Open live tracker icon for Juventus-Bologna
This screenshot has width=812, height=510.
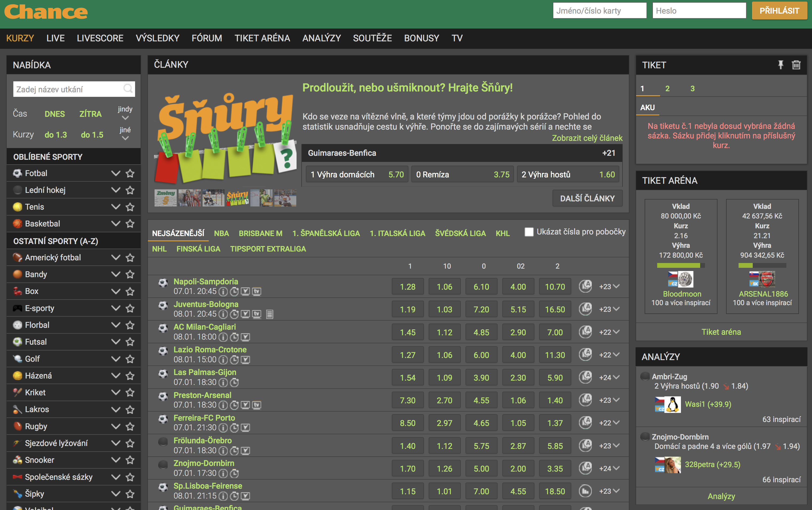246,314
